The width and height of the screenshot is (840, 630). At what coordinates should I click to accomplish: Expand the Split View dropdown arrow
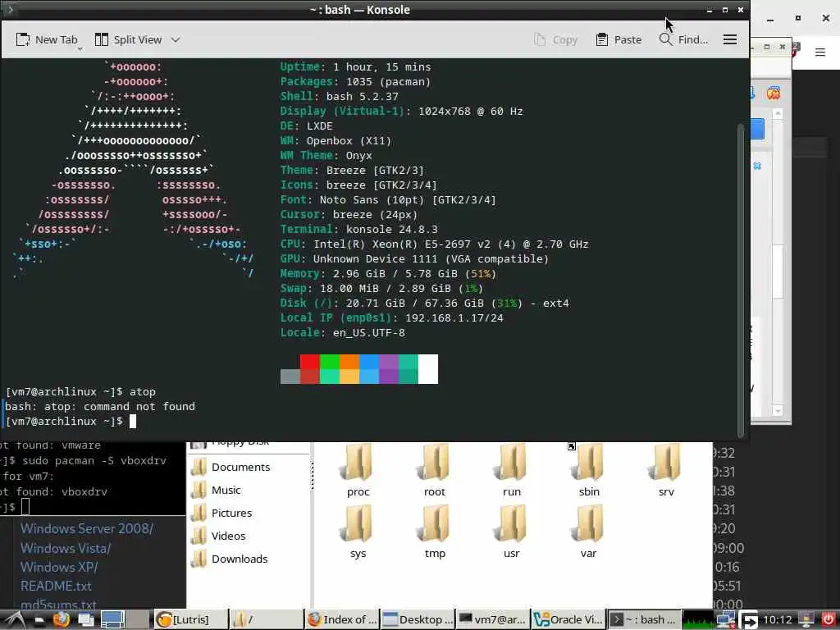(x=176, y=39)
